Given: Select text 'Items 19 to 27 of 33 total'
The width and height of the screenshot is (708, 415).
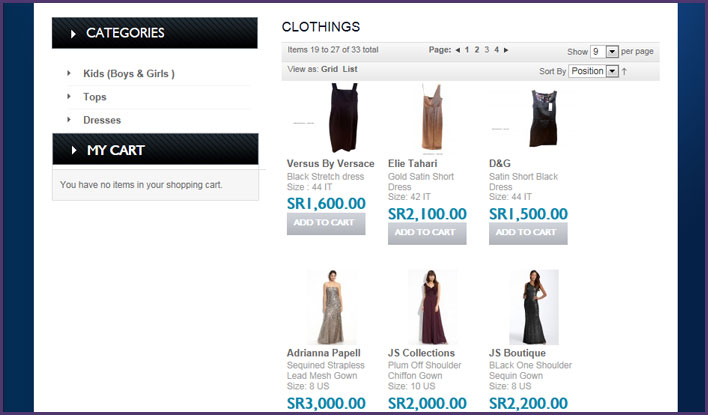Looking at the screenshot, I should click(x=333, y=50).
